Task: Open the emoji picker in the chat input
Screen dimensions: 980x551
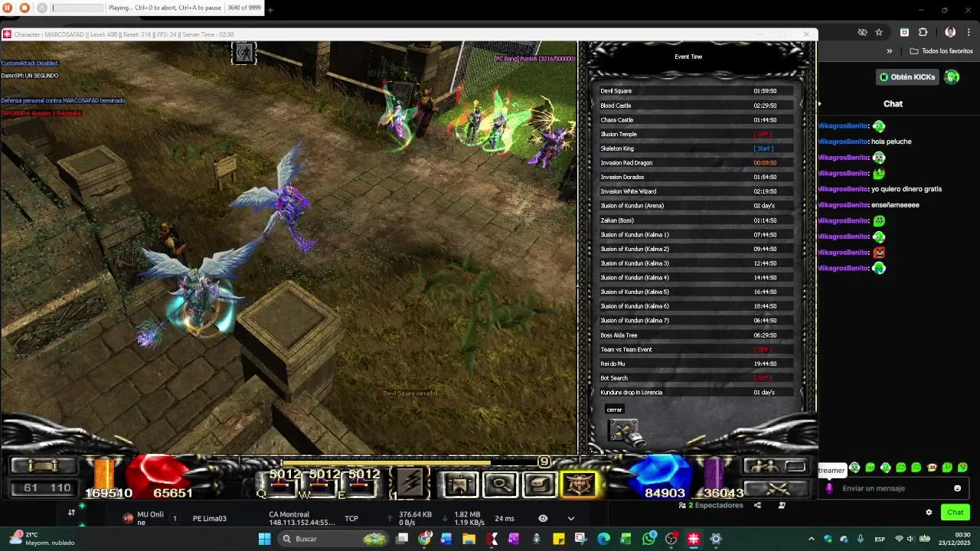Action: click(957, 488)
